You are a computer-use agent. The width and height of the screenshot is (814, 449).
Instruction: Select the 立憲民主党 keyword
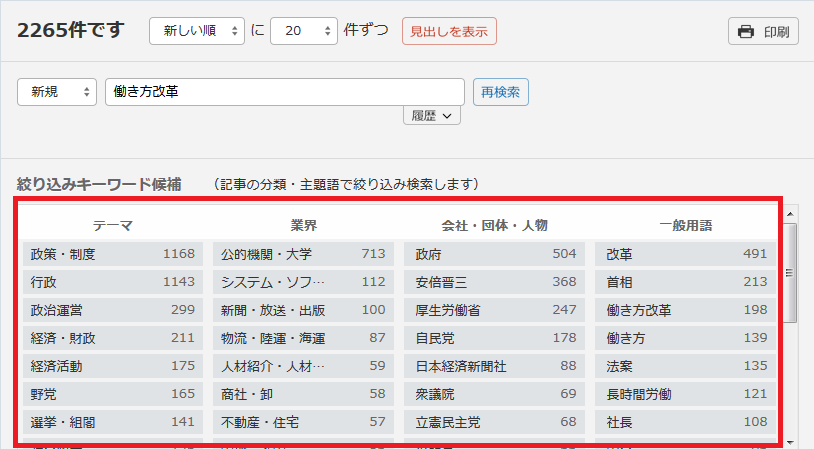point(494,422)
